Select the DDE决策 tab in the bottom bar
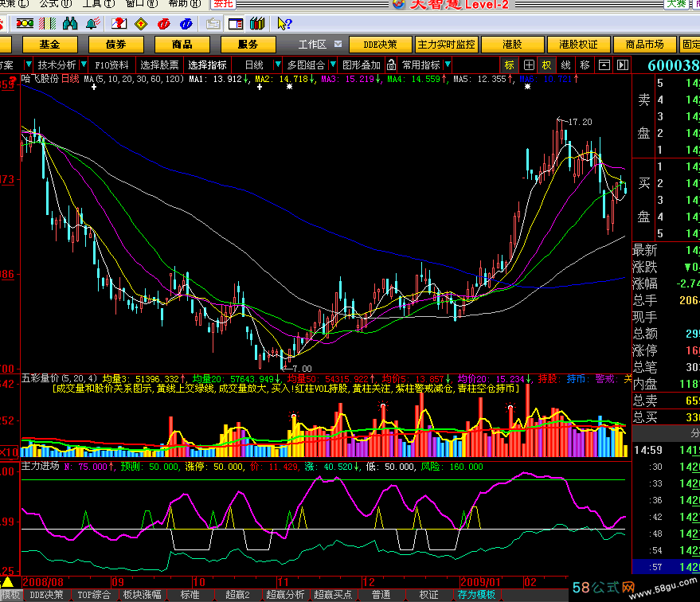This screenshot has width=700, height=602. click(46, 595)
